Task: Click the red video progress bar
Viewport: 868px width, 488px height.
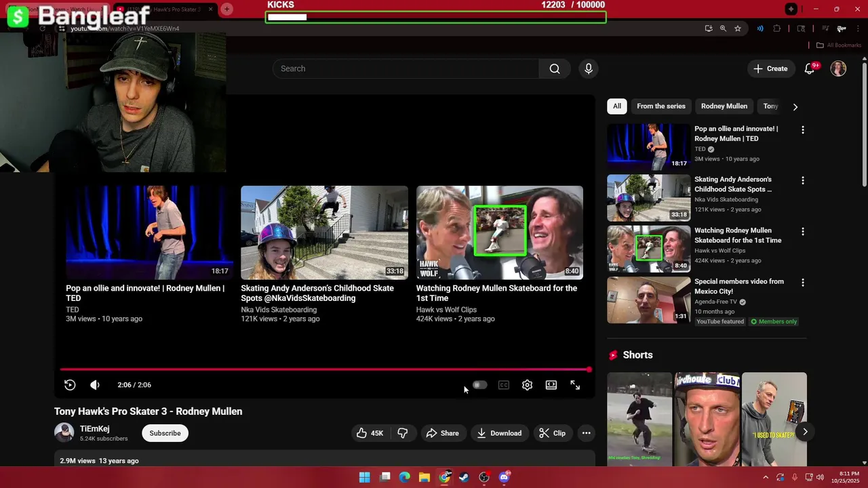Action: pos(325,369)
